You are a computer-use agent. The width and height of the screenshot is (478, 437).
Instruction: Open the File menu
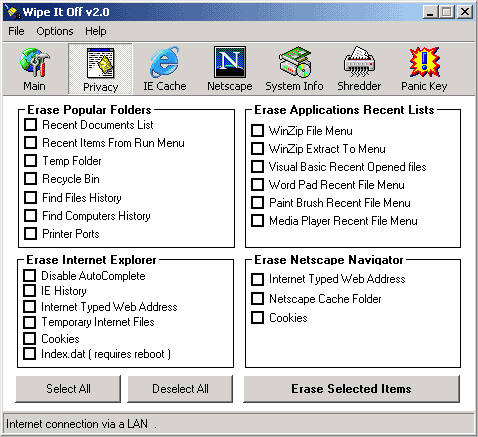pyautogui.click(x=16, y=31)
